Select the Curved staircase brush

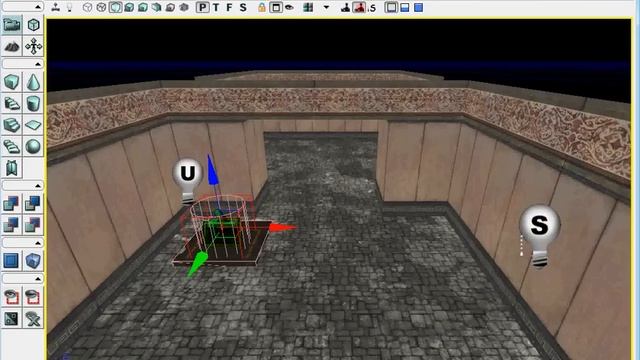point(11,104)
